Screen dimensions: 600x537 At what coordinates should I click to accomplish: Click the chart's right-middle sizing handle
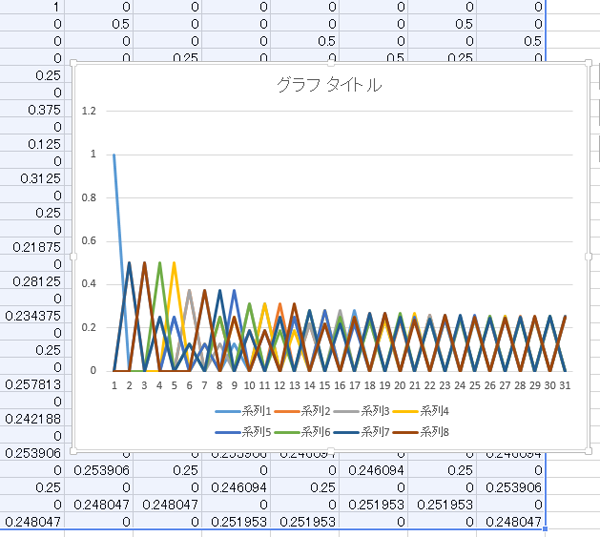click(x=589, y=257)
